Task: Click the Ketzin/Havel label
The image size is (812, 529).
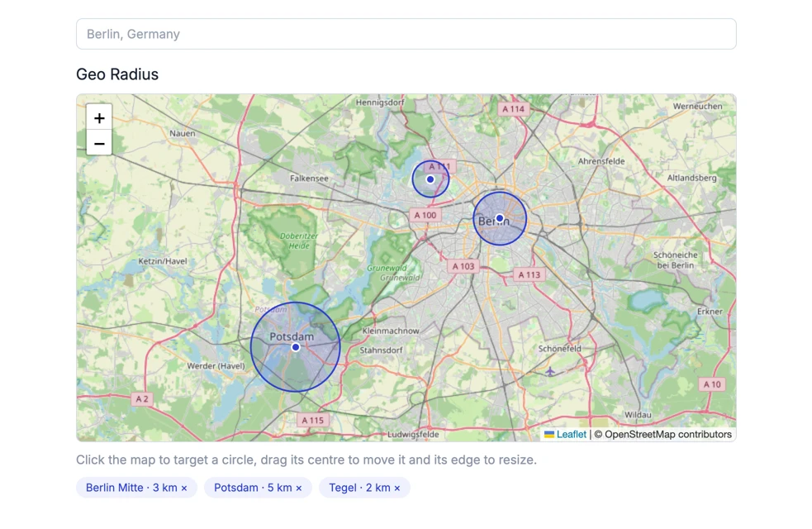Action: [x=163, y=261]
